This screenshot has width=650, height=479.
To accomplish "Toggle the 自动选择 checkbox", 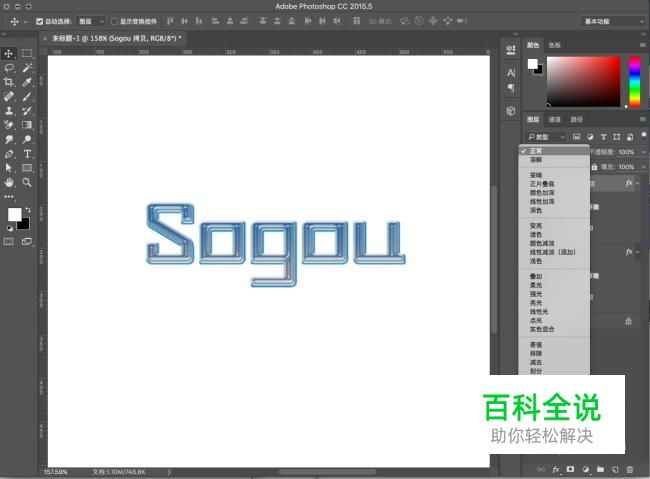I will [39, 21].
